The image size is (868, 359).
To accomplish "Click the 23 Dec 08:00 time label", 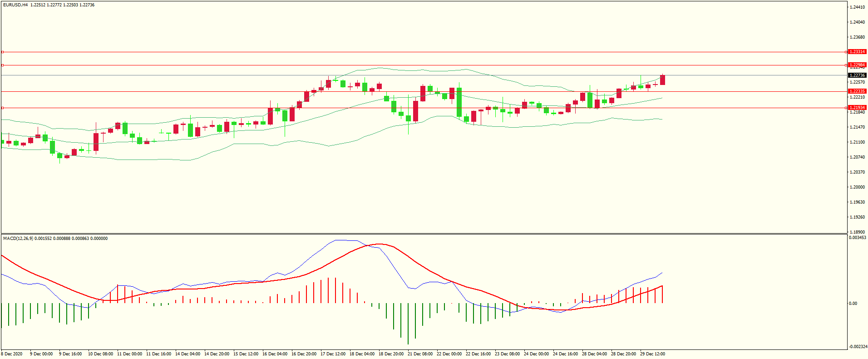I will click(x=507, y=354).
